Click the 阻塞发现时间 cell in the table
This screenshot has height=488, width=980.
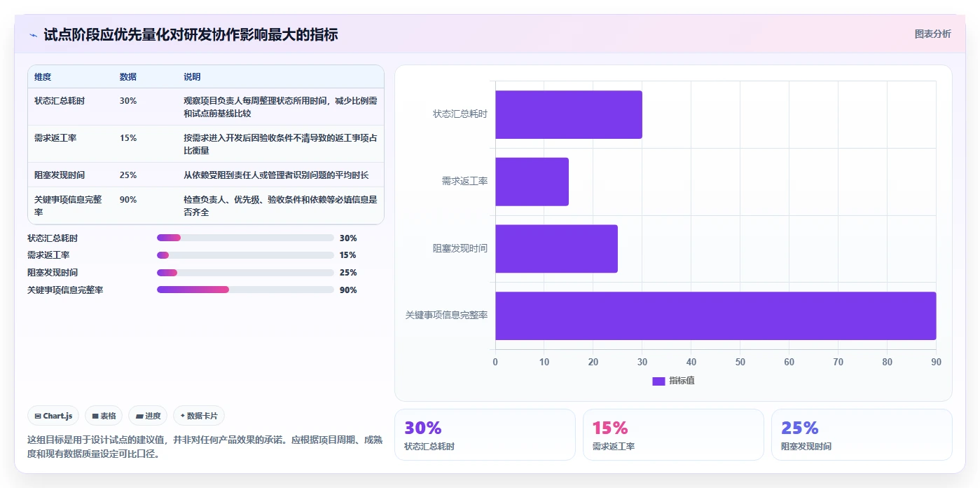(x=60, y=175)
